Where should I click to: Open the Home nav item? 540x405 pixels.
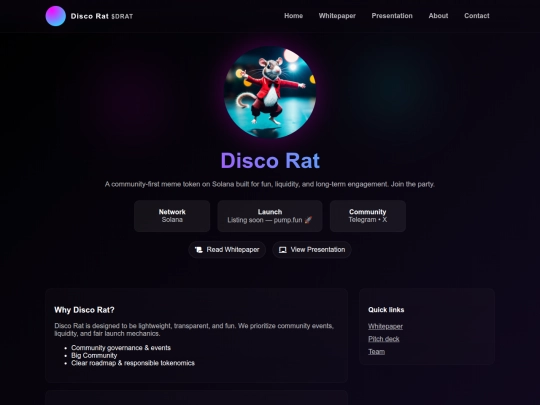[x=293, y=16]
